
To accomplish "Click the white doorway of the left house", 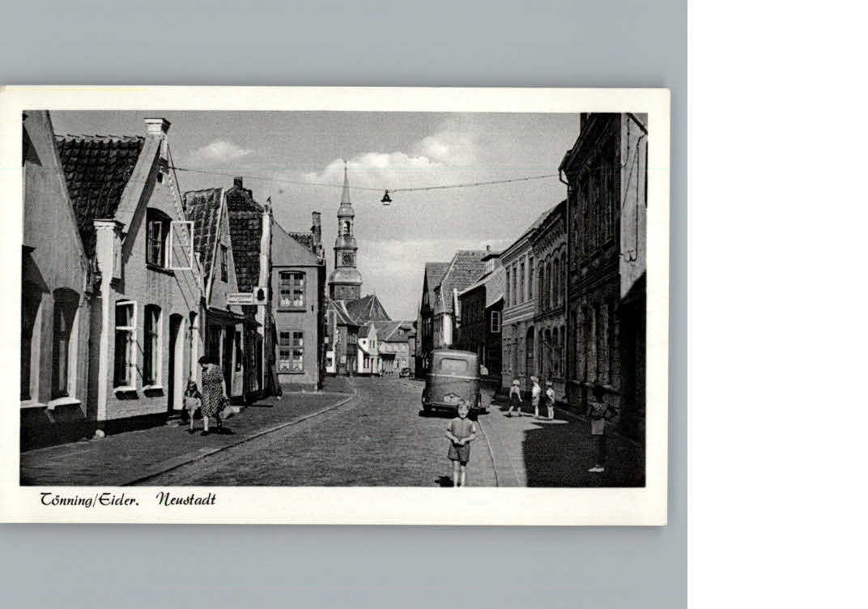I will tap(176, 363).
